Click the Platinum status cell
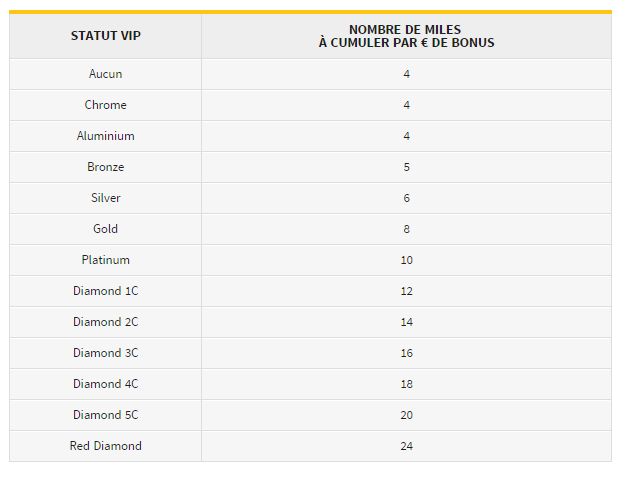This screenshot has height=477, width=625. pos(106,260)
